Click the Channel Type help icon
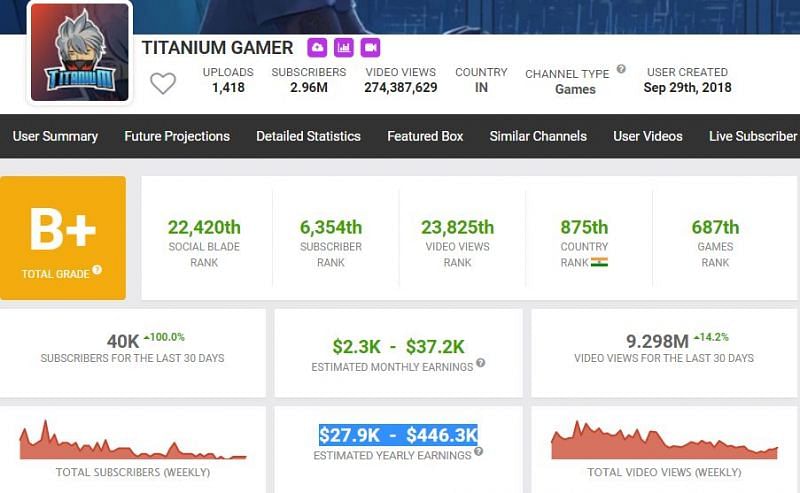 [x=621, y=69]
